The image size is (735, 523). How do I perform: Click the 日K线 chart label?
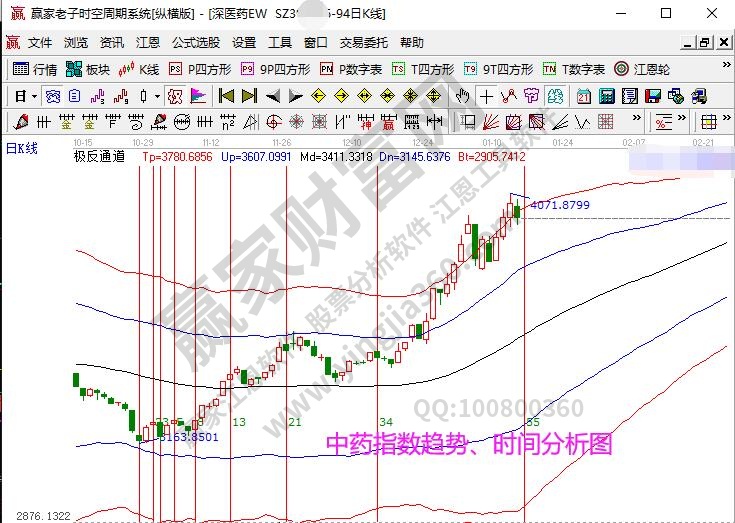point(22,148)
